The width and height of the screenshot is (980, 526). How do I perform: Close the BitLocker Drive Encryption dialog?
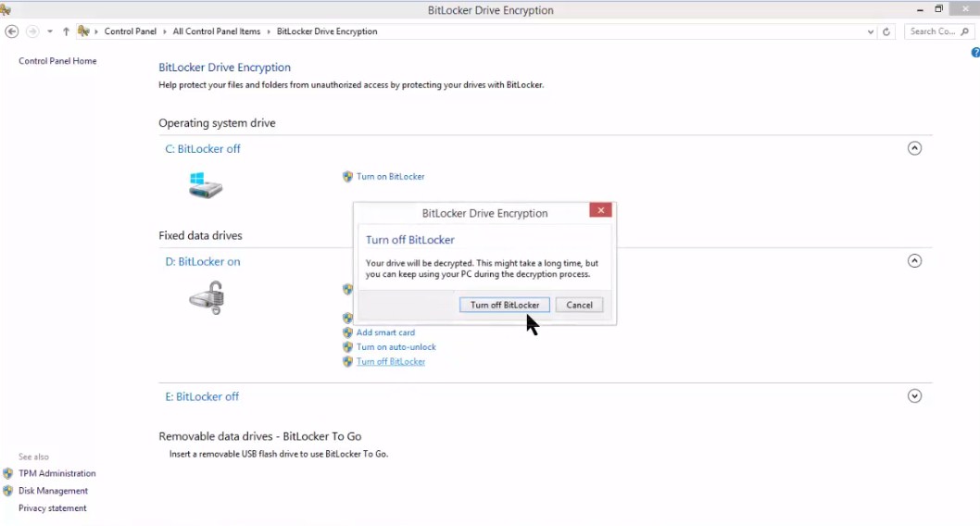(x=600, y=210)
